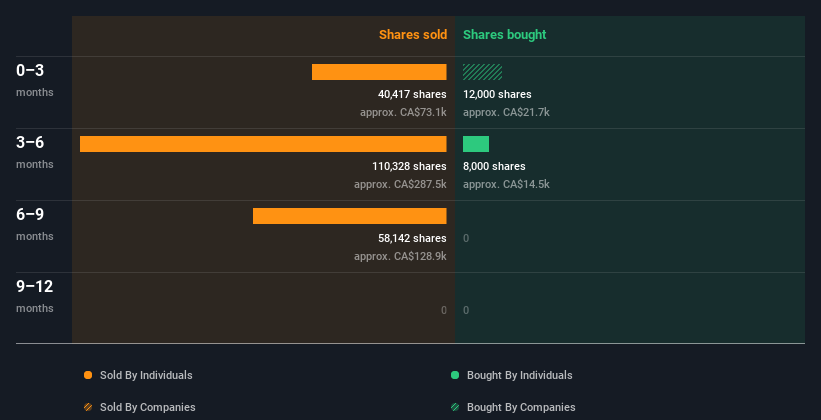Click the 0 bought value in 6–9 months row

pyautogui.click(x=466, y=238)
